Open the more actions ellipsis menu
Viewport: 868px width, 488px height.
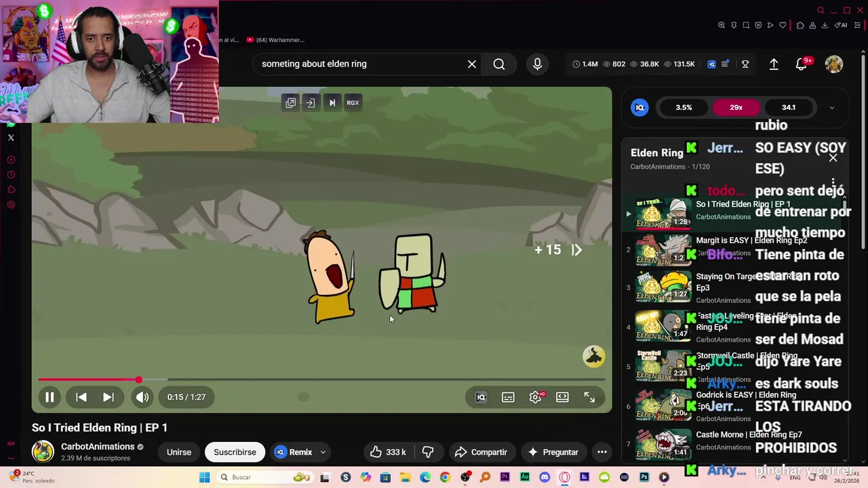click(x=601, y=452)
